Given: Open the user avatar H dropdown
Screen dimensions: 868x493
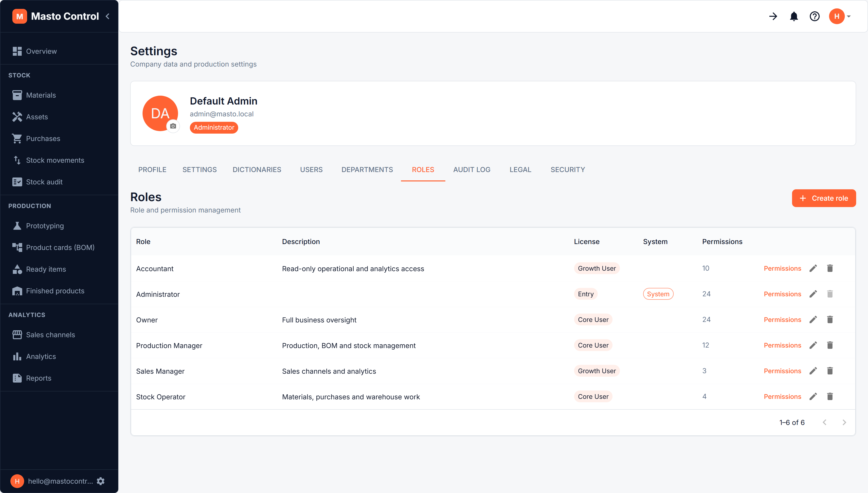Looking at the screenshot, I should 840,16.
